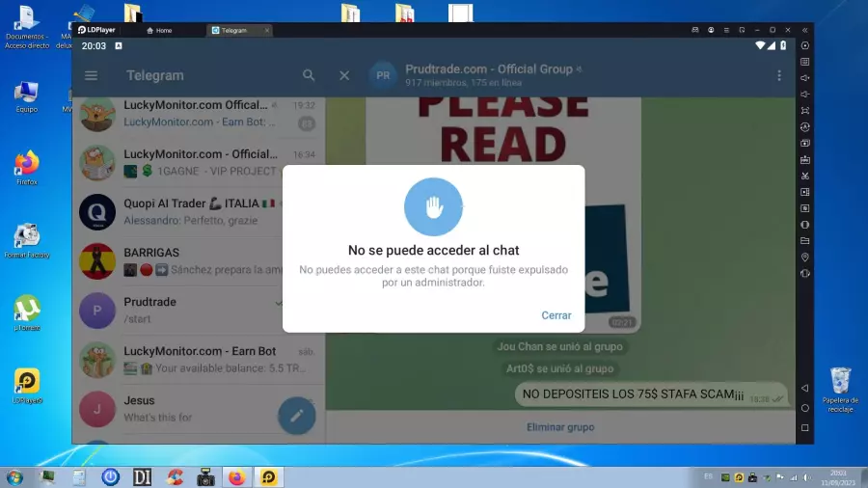Open LuckyMonitor.com - Official 1GAGNE chat
Image resolution: width=868 pixels, height=488 pixels.
[198, 163]
